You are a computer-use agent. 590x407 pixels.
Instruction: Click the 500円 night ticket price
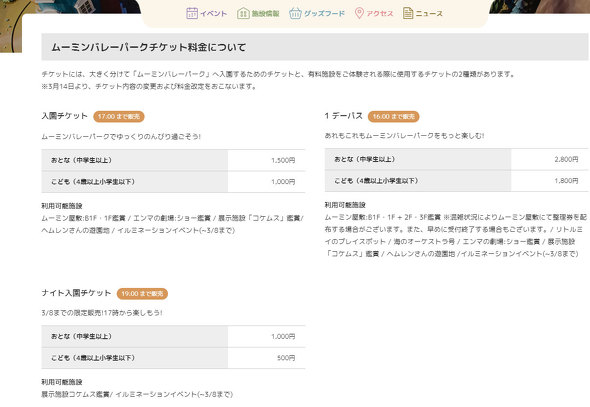[x=286, y=358]
